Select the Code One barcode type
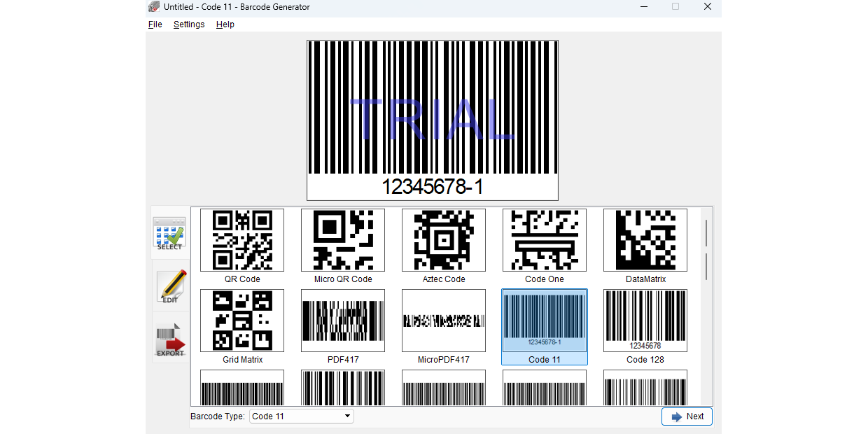The image size is (868, 434). tap(544, 240)
